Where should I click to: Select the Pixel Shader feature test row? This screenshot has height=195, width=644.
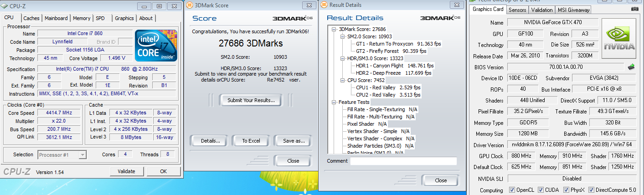[x=367, y=124]
